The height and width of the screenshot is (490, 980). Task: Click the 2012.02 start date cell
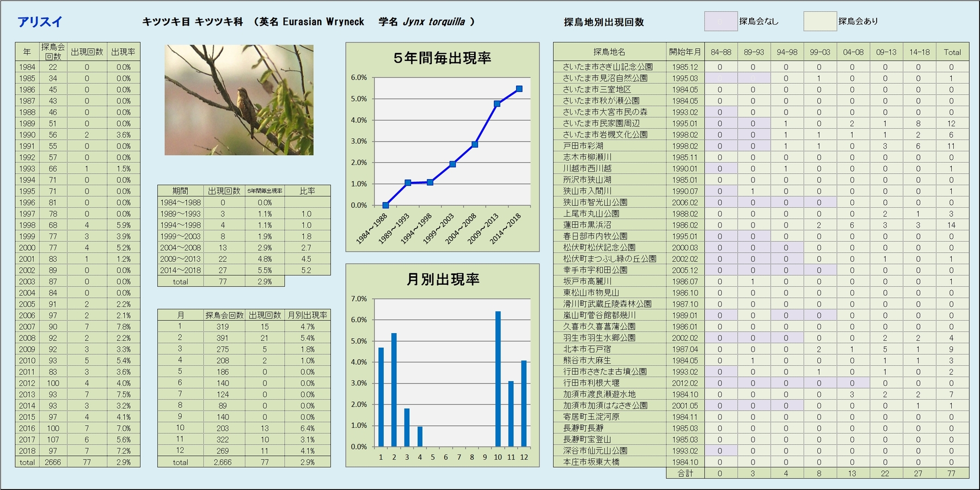(x=685, y=383)
